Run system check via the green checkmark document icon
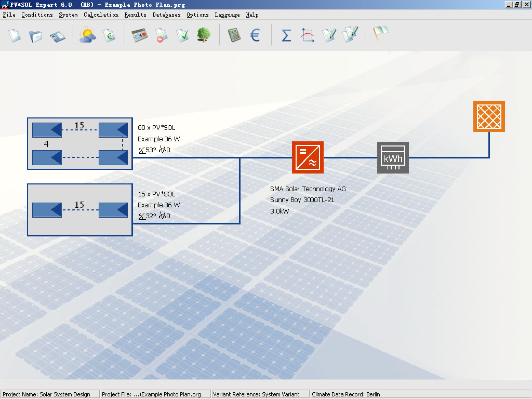 (182, 35)
